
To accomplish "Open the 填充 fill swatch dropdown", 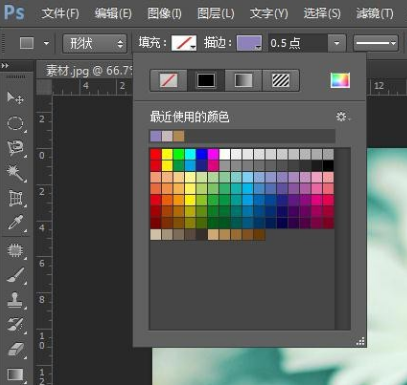I will tap(184, 43).
